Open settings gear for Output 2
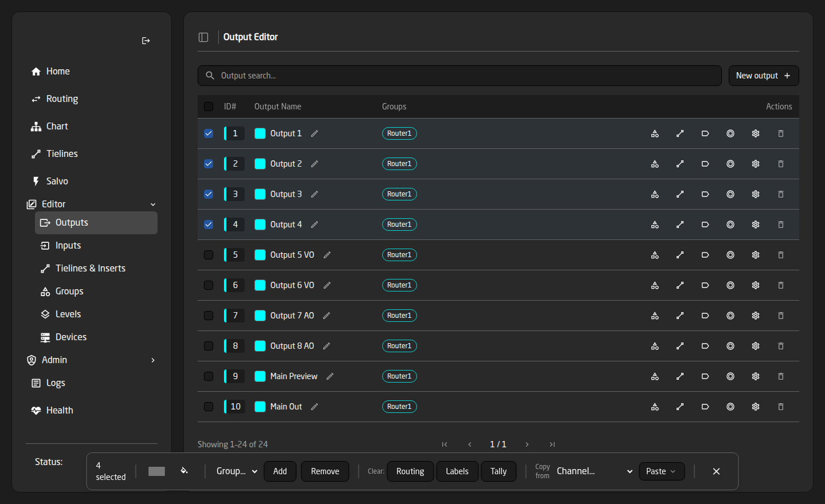This screenshot has width=825, height=504. (756, 164)
